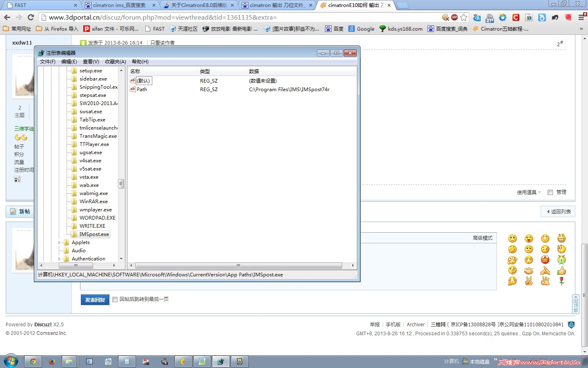Screen dimensions: 588x368
Task: Bookmark this page with the star icon
Action: [464, 17]
